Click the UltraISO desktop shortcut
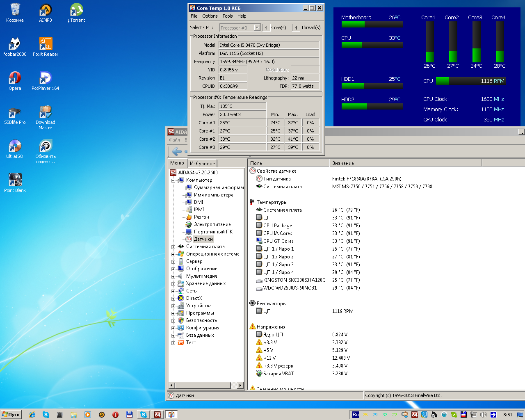525x420 pixels. [x=15, y=149]
